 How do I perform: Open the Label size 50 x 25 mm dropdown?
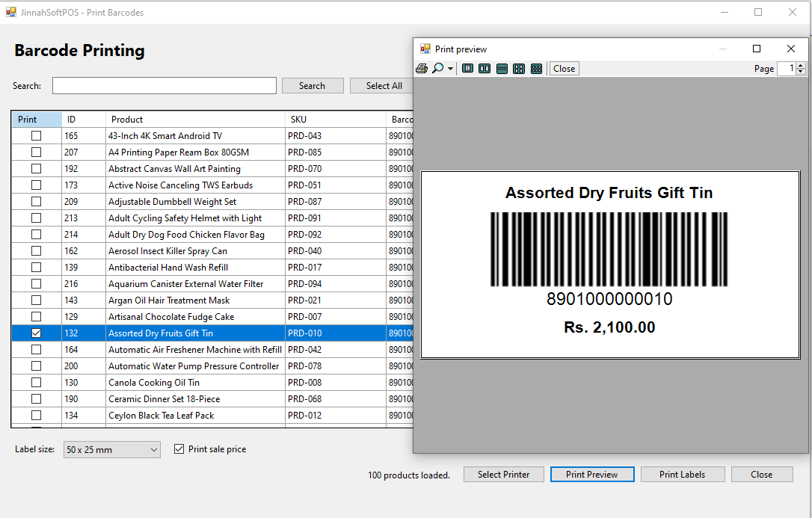point(112,450)
